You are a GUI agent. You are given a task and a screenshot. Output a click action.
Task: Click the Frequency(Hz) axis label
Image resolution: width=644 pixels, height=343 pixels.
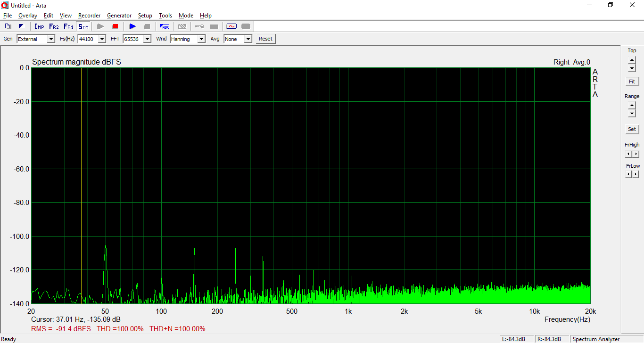tap(567, 319)
